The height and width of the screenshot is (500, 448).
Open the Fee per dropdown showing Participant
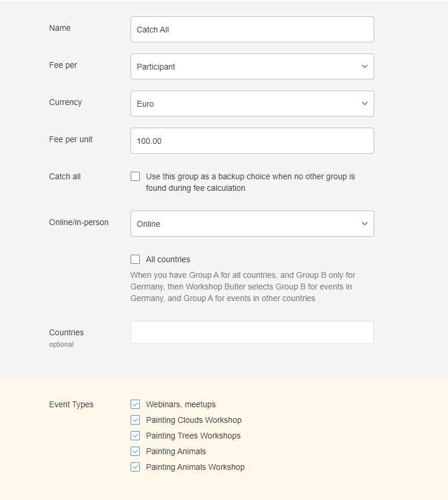coord(252,67)
